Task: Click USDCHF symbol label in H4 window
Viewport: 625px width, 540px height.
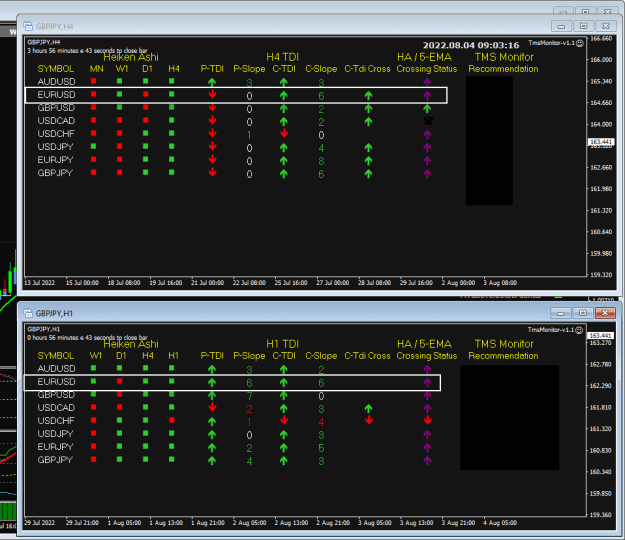Action: pyautogui.click(x=56, y=134)
